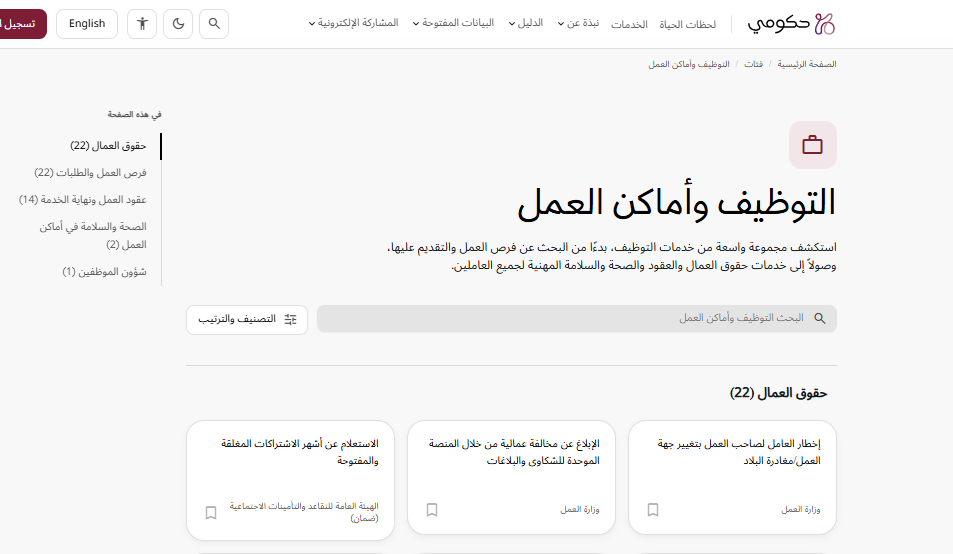Viewport: 953px width, 554px height.
Task: Jump to فرص العمل والطلبات (22)
Action: click(x=90, y=173)
